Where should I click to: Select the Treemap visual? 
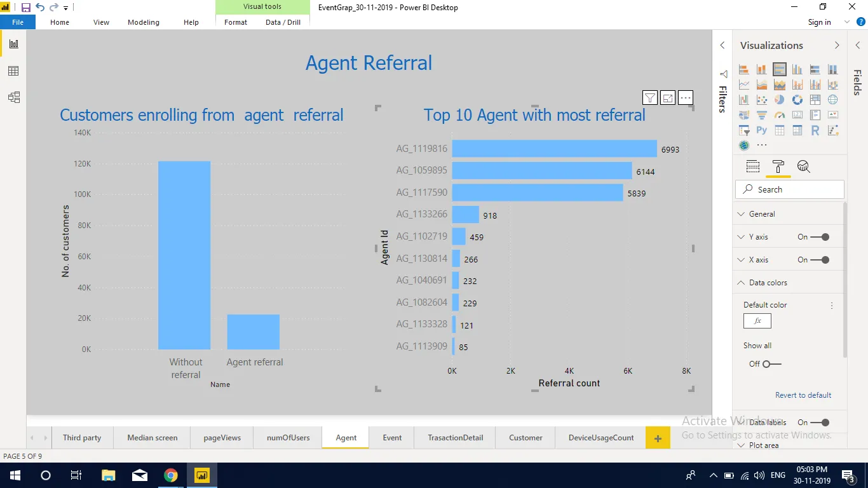(815, 100)
